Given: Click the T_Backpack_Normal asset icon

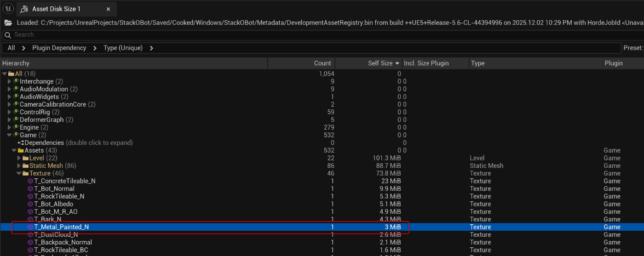Looking at the screenshot, I should point(30,242).
